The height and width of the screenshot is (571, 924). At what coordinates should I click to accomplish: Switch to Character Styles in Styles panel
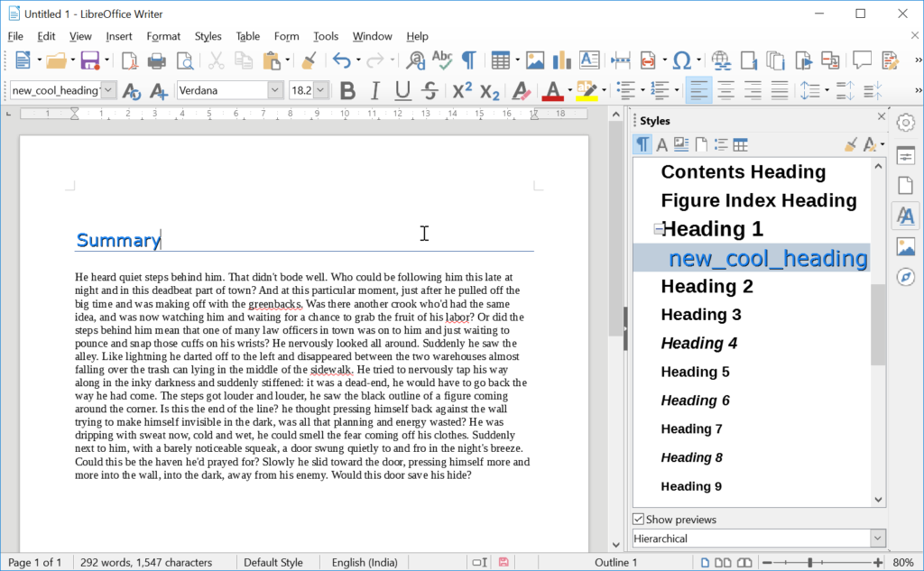tap(661, 145)
